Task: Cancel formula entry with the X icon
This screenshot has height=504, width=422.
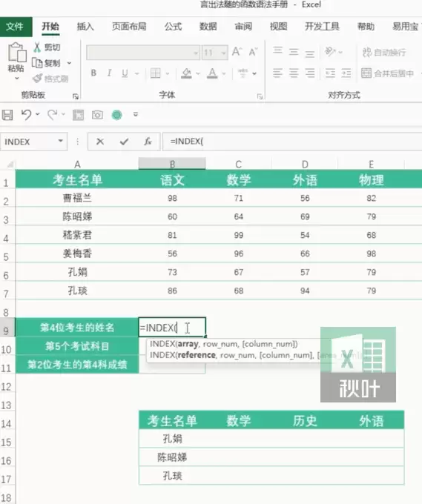Action: [x=100, y=142]
